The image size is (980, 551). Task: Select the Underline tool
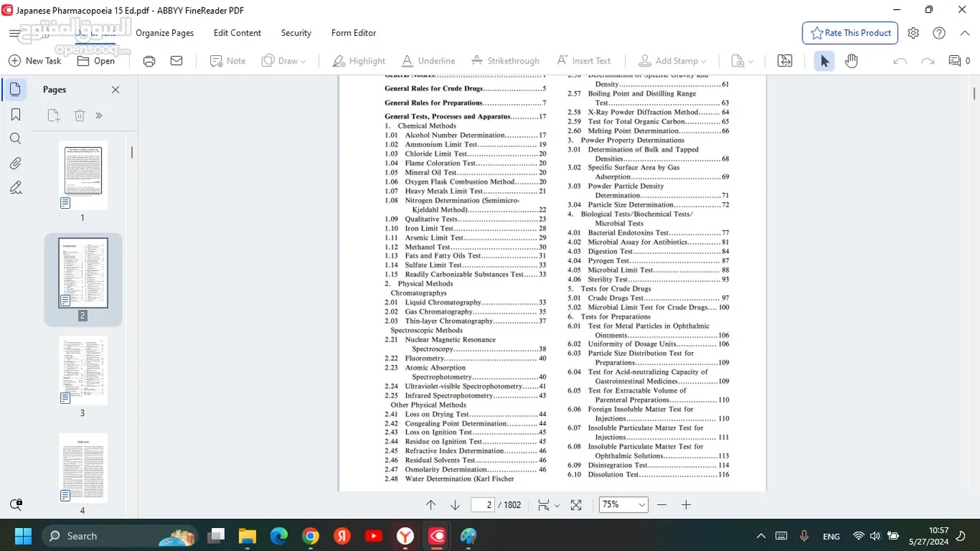coord(428,61)
